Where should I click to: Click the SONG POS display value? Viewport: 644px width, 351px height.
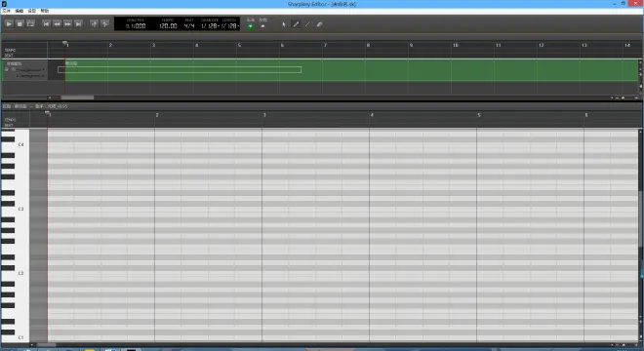(x=136, y=26)
